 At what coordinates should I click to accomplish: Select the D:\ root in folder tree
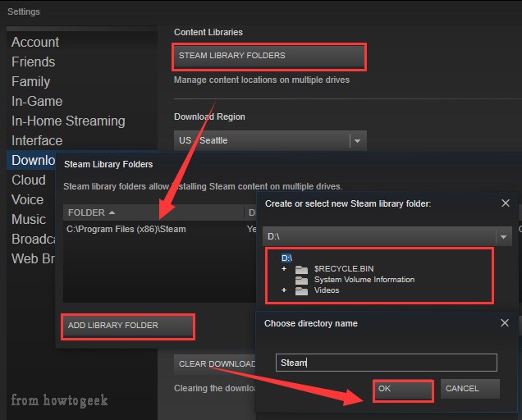pos(286,258)
